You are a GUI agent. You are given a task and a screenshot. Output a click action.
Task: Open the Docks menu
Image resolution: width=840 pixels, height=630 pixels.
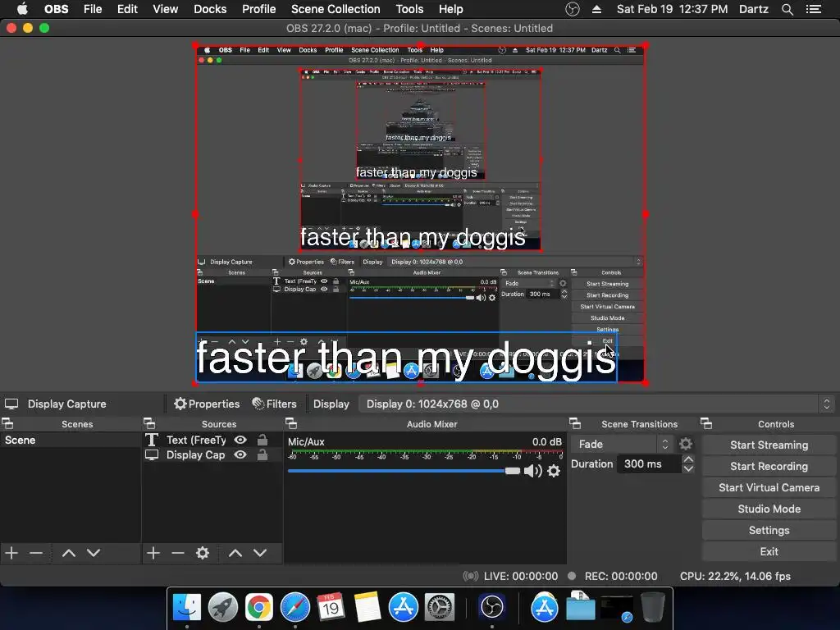click(x=210, y=9)
